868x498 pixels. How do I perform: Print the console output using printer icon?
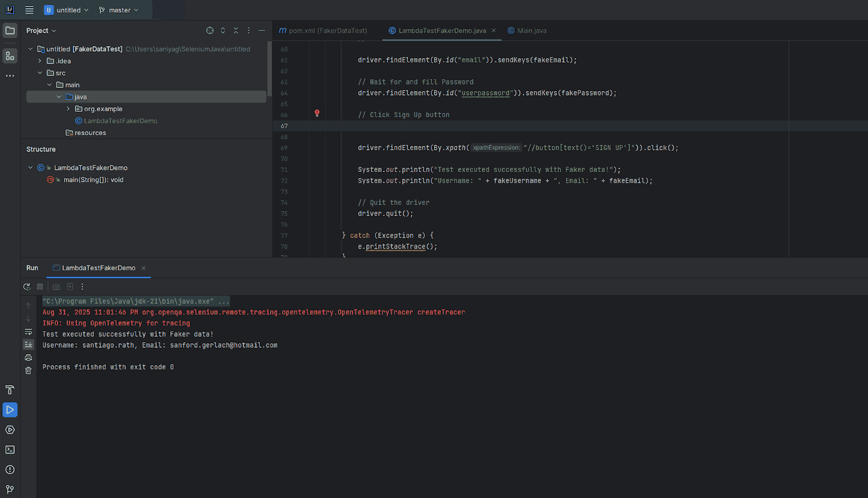28,357
